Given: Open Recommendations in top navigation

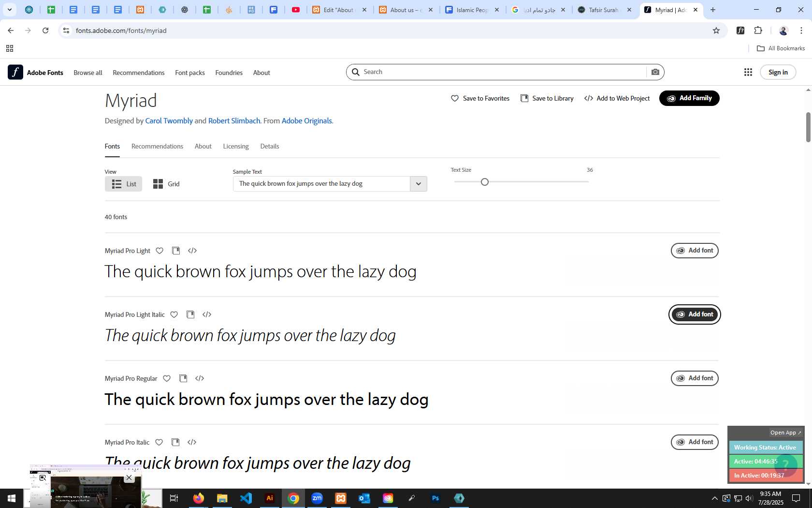Looking at the screenshot, I should (139, 73).
